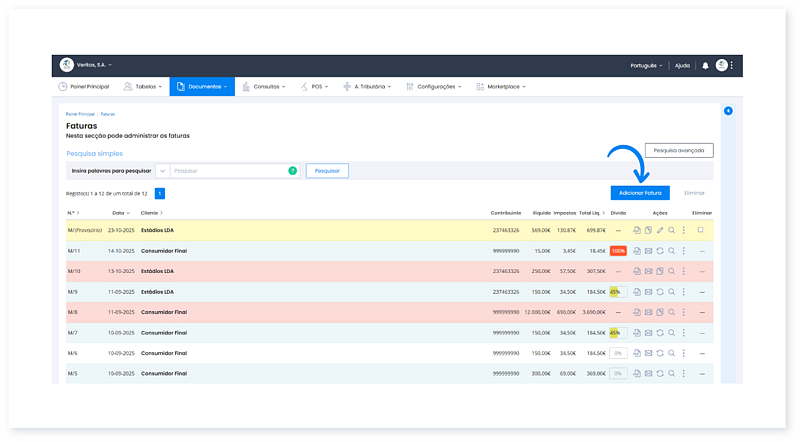
Task: Click the refresh icon for invoice M/6
Action: (x=659, y=353)
